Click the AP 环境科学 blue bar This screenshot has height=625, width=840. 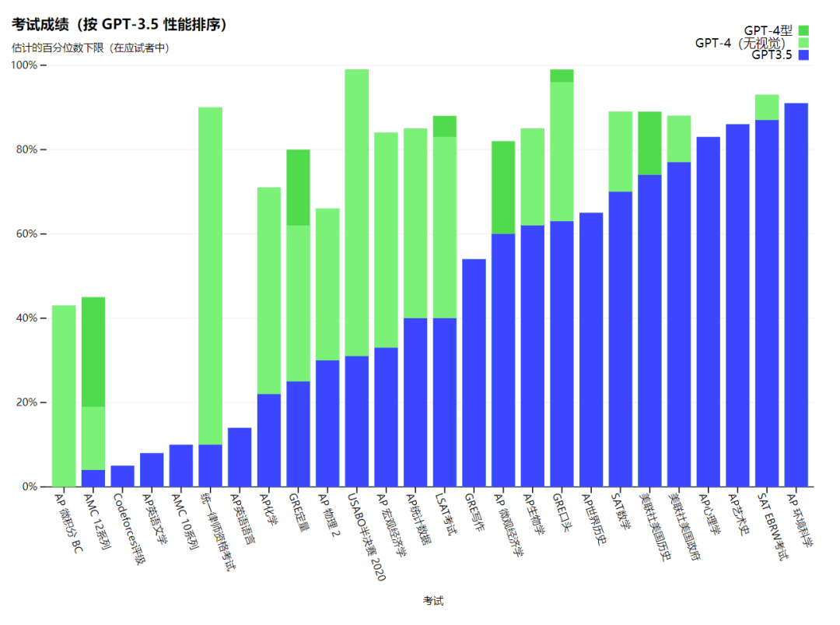pyautogui.click(x=796, y=295)
